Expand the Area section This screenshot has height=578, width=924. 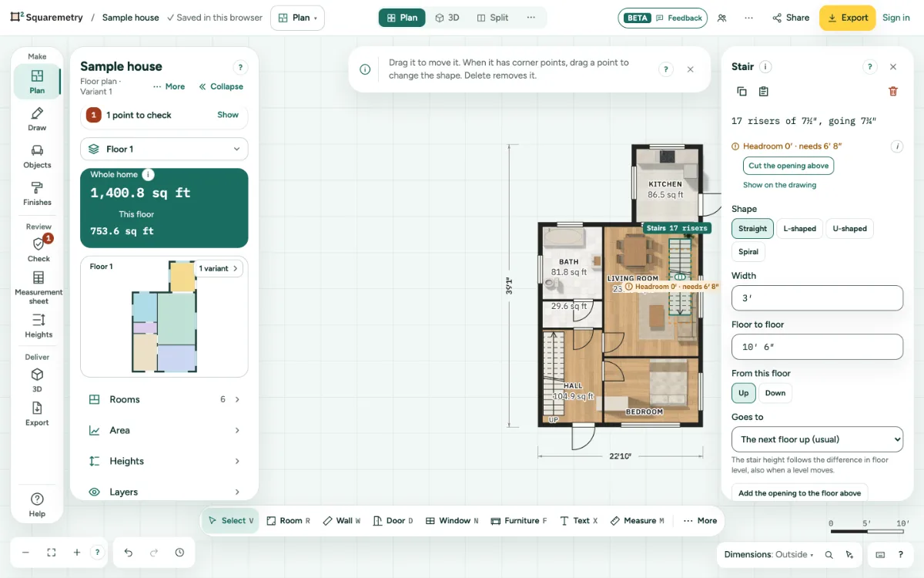pos(164,430)
